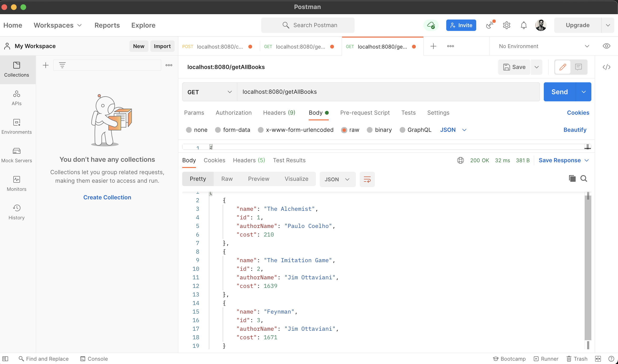618x364 pixels.
Task: Copy response body to clipboard
Action: (x=572, y=179)
